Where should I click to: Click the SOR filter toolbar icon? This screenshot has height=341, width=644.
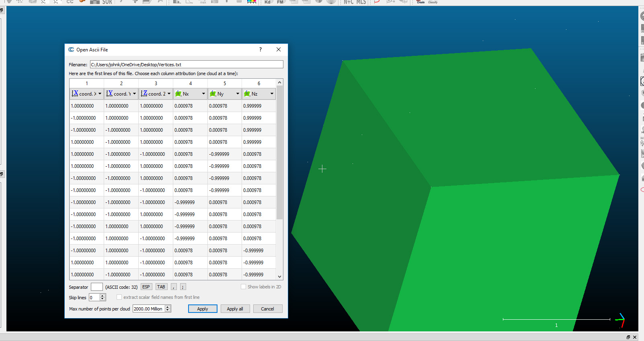pos(107,2)
